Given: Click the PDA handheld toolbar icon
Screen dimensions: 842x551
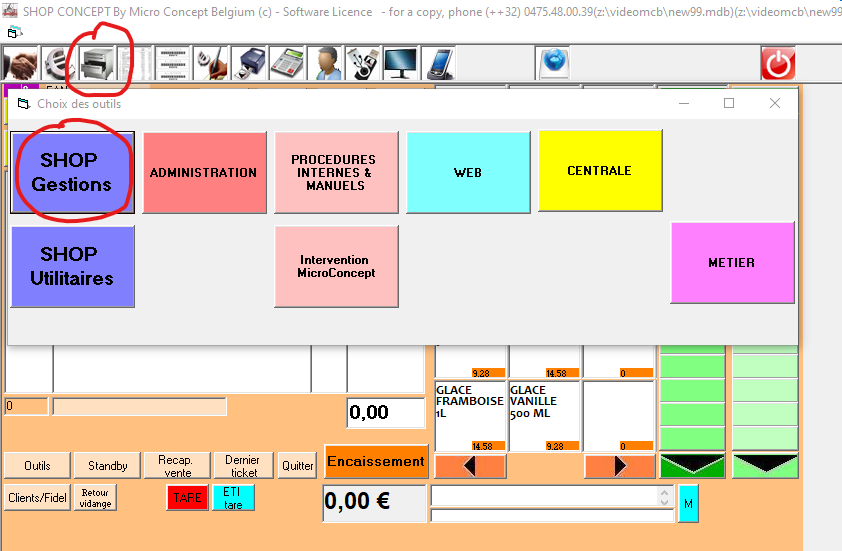Looking at the screenshot, I should pos(439,63).
